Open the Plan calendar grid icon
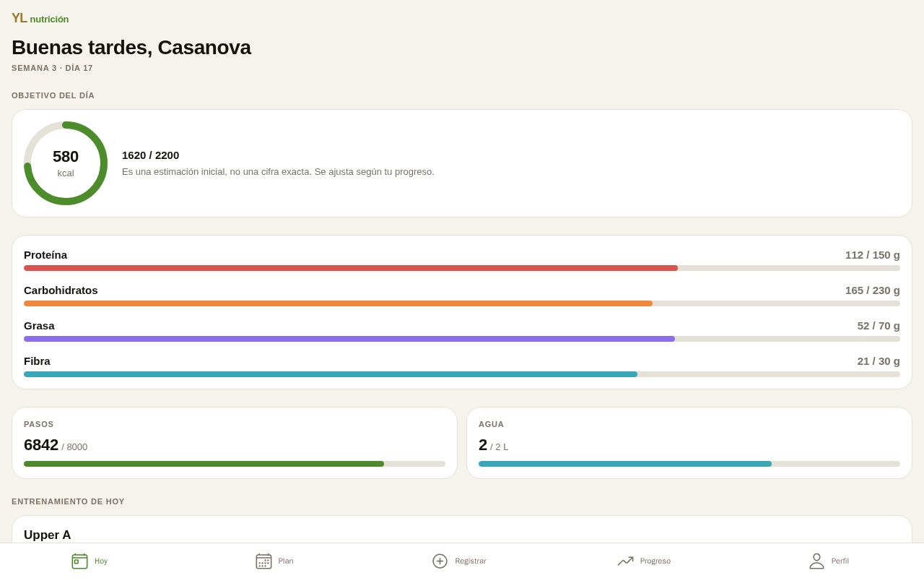Screen dimensions: 924x578 [263, 561]
